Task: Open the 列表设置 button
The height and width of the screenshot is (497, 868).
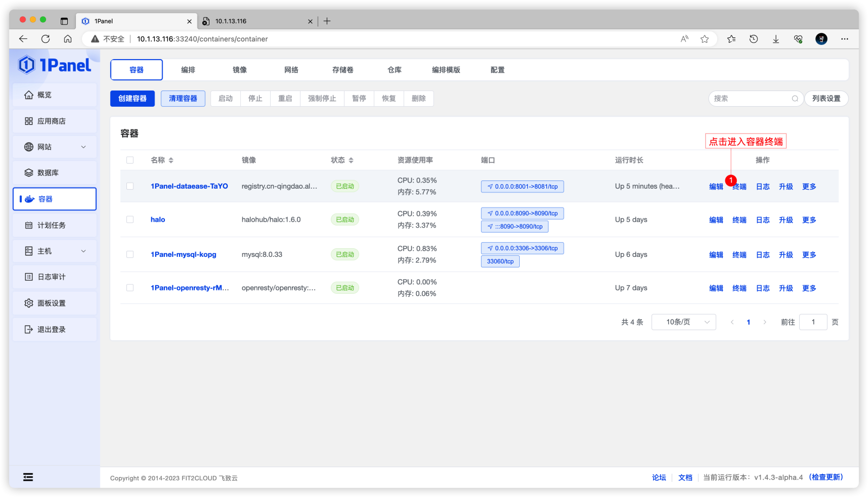Action: tap(826, 99)
